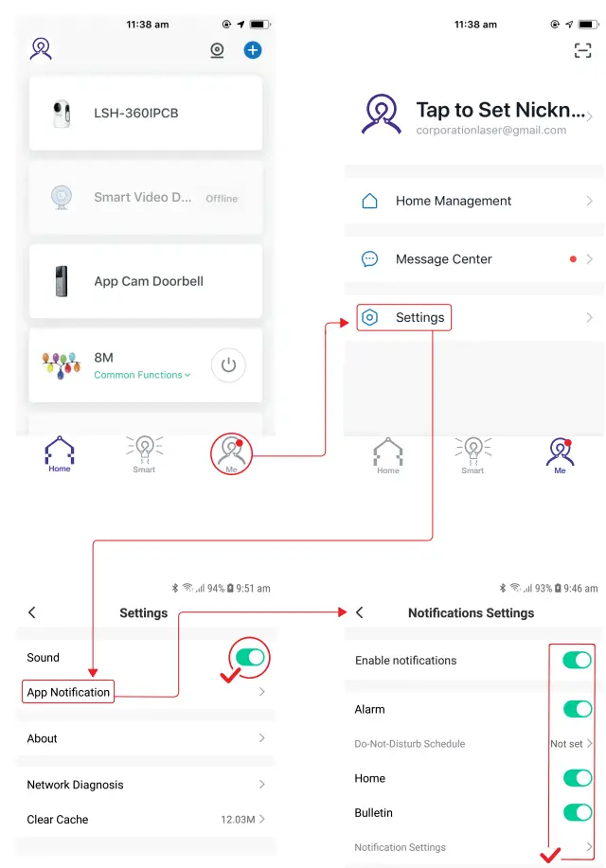
Task: Tap the house icon beside Home Management
Action: (369, 201)
